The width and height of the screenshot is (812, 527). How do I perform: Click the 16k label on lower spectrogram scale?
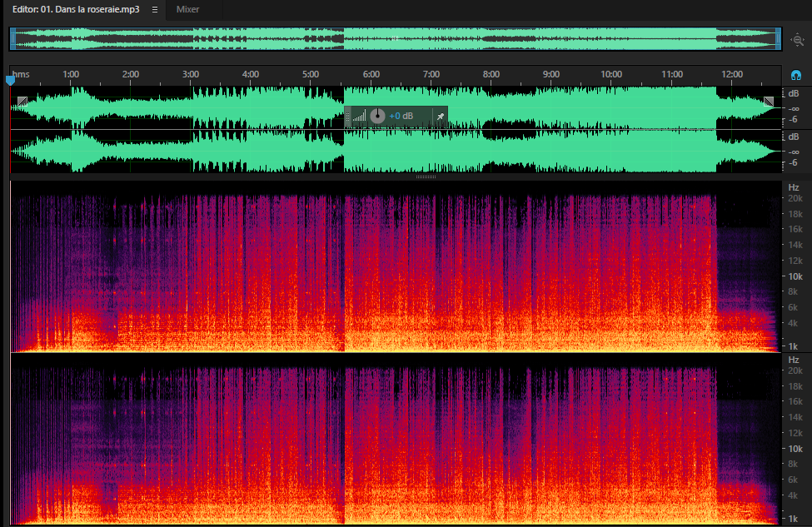pyautogui.click(x=795, y=402)
